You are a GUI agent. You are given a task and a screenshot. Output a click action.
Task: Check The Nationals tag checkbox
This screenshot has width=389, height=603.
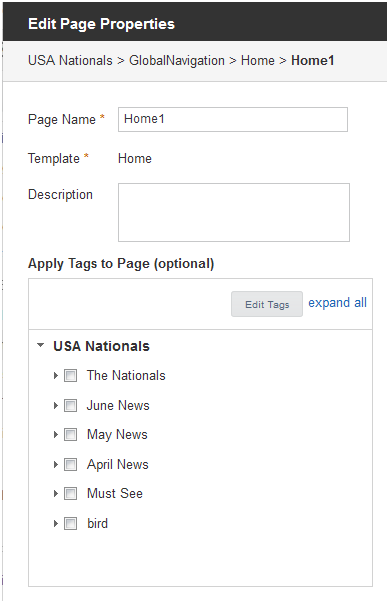coord(70,375)
